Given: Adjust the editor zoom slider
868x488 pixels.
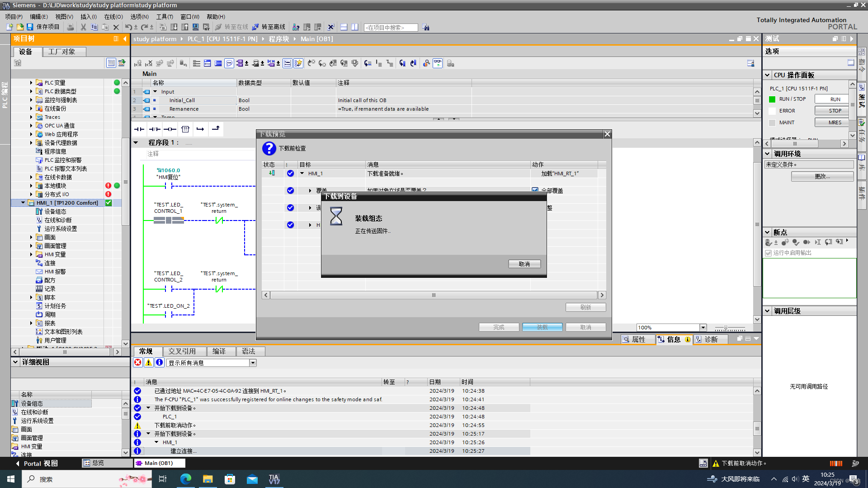Looking at the screenshot, I should click(726, 328).
